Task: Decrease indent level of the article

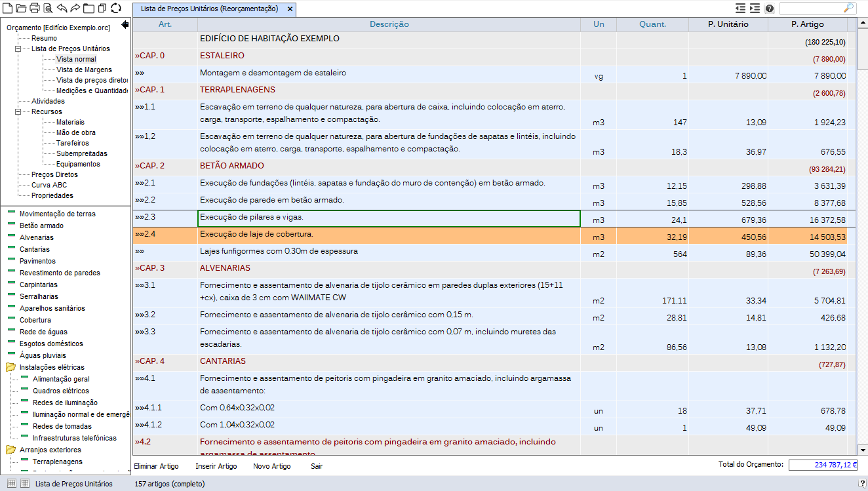Action: click(x=741, y=9)
